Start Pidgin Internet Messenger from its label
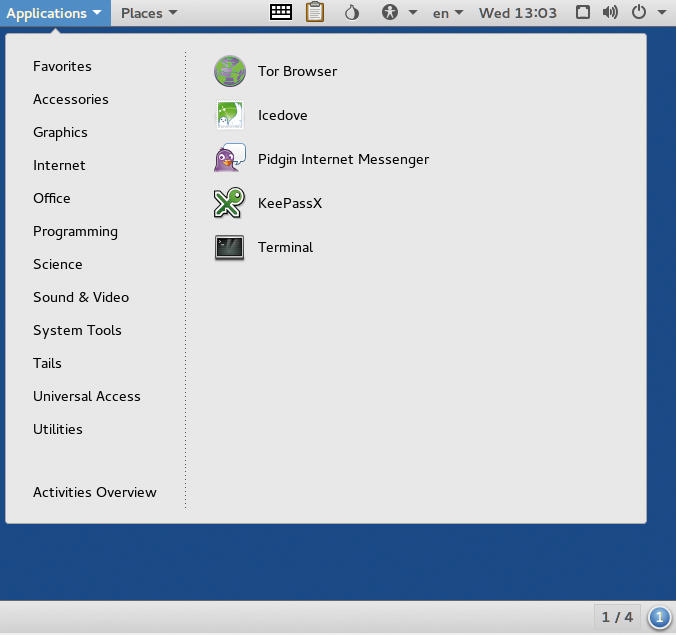The image size is (676, 635). click(344, 160)
